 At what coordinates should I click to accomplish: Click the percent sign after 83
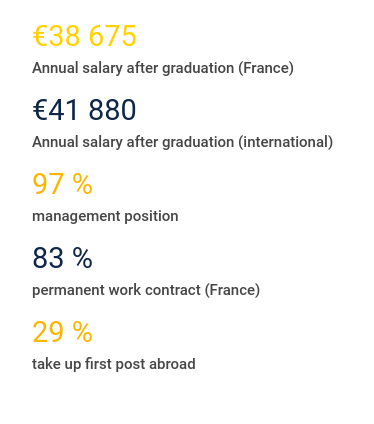coord(83,258)
